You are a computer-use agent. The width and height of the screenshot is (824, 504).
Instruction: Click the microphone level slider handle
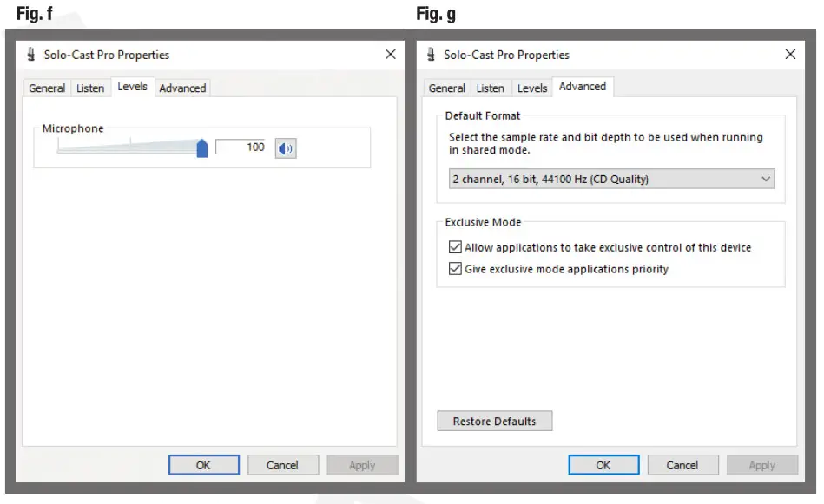point(202,148)
